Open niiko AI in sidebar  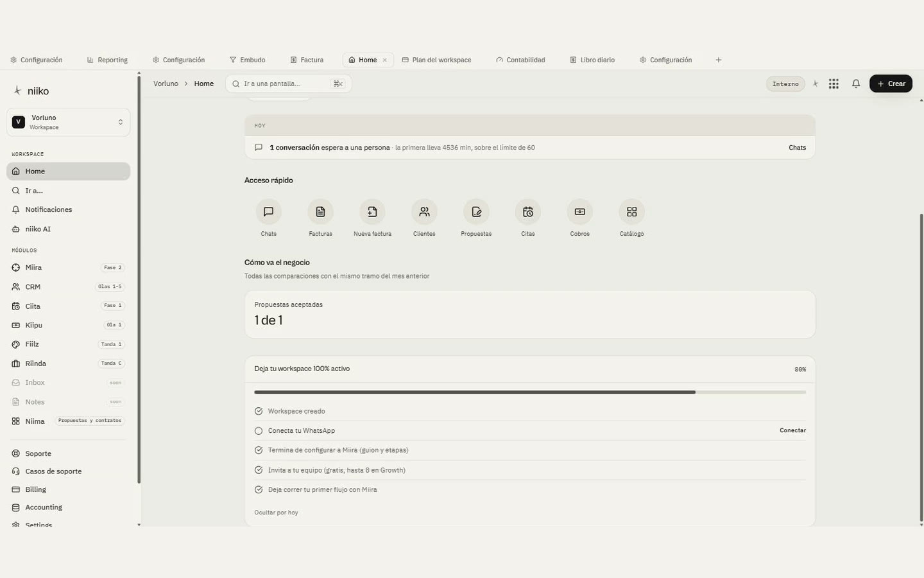(68, 229)
